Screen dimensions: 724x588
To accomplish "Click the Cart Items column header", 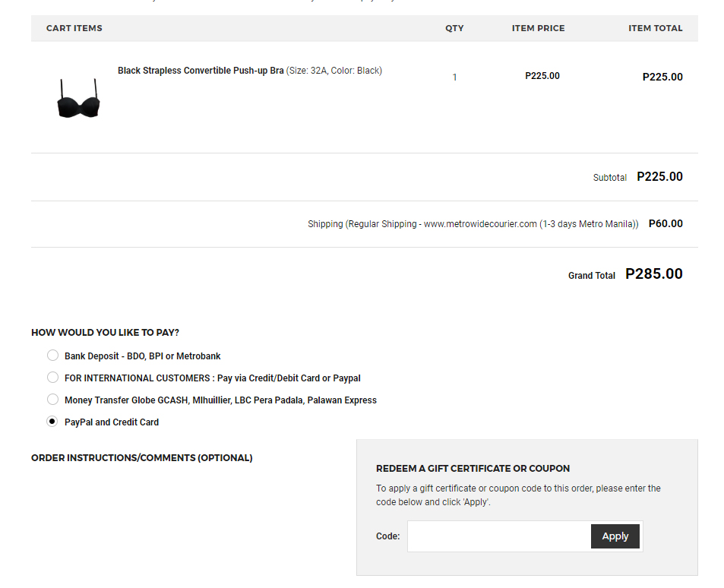I will click(x=74, y=28).
